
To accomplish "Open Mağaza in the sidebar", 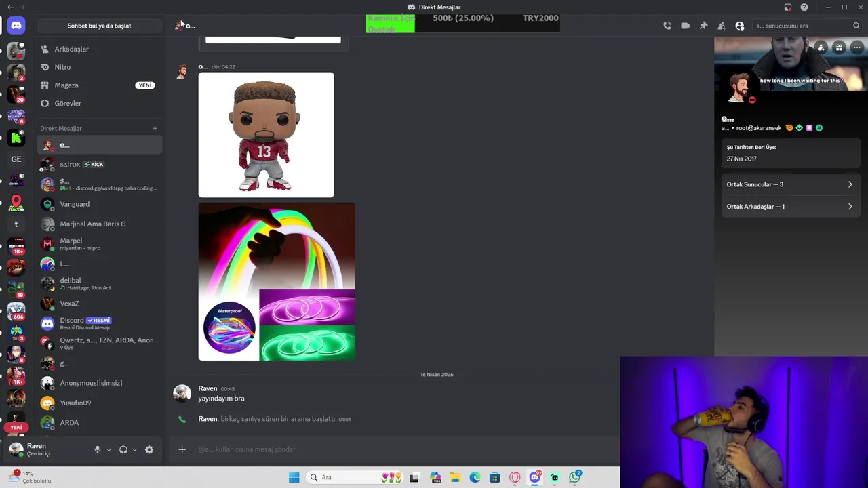I will click(x=99, y=85).
